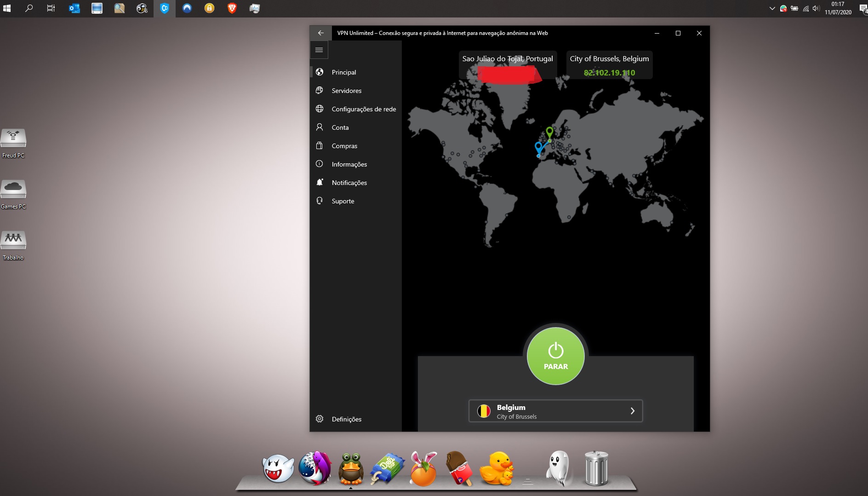Open Windows search from the taskbar
Screen dimensions: 868x496
[x=29, y=8]
